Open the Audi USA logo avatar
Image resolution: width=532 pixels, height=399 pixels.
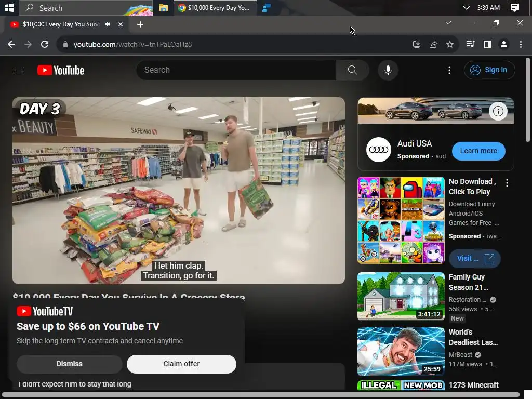click(x=379, y=150)
